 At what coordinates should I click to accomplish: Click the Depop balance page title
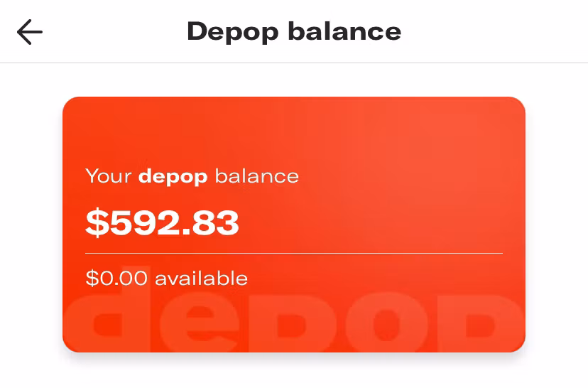pyautogui.click(x=294, y=32)
